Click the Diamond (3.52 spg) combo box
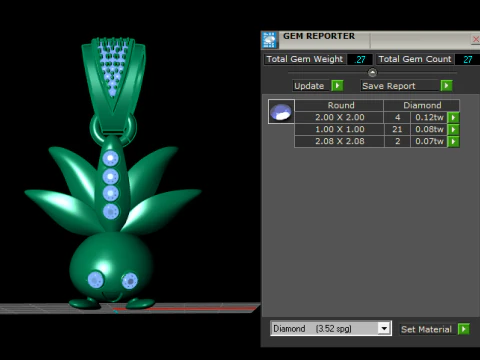The height and width of the screenshot is (360, 480). pos(331,328)
